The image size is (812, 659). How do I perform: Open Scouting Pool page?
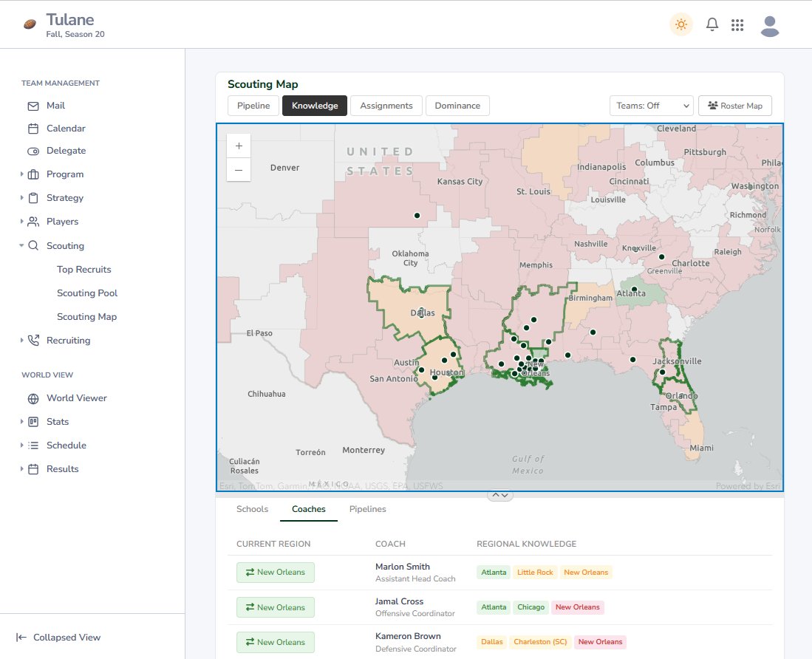pyautogui.click(x=87, y=293)
